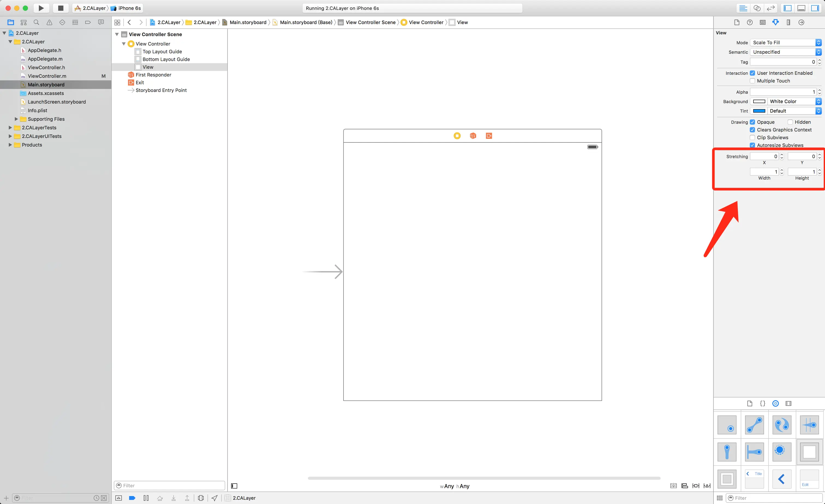
Task: Click Main.storyboard (Base) breadcrumb
Action: coord(306,22)
